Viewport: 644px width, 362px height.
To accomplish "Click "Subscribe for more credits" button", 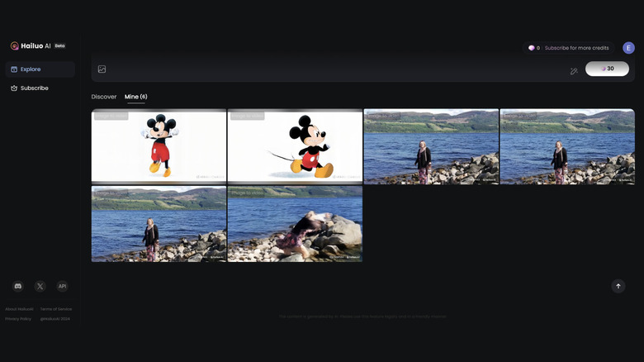I will 569,48.
